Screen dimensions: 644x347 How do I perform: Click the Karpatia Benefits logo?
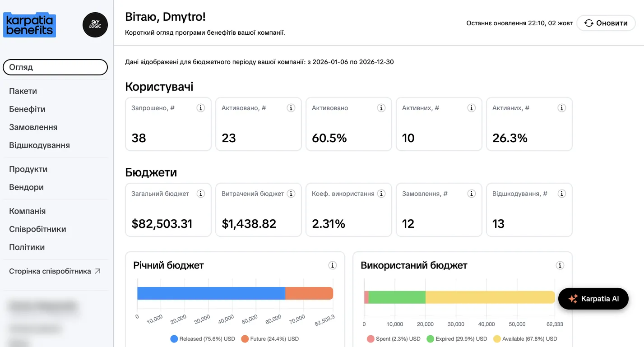click(x=30, y=25)
